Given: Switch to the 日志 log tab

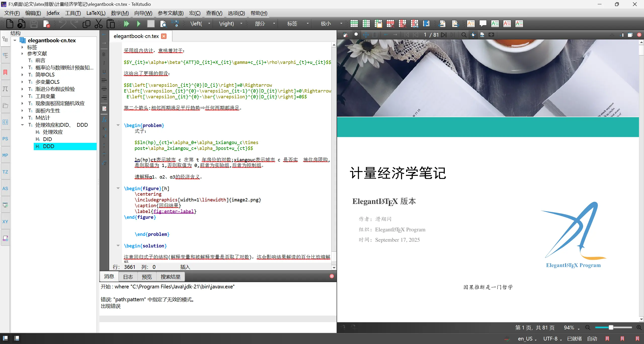Looking at the screenshot, I should 128,277.
